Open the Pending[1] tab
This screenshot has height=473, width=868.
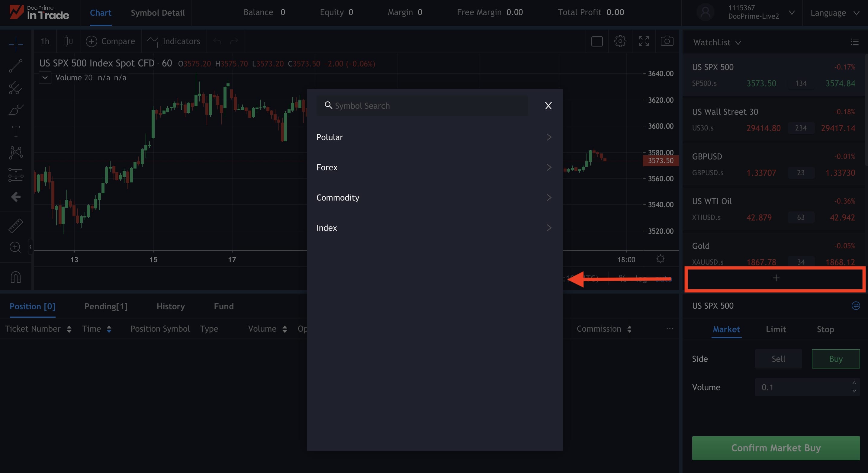(x=106, y=306)
